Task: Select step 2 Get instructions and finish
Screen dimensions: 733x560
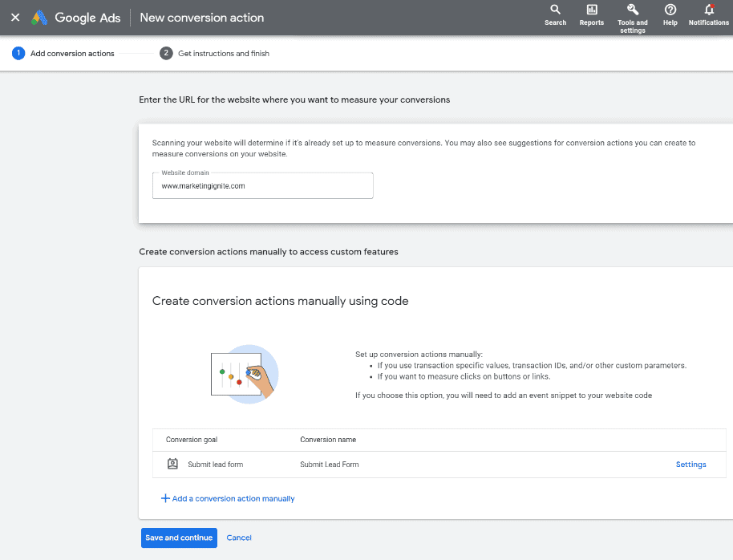Action: (215, 54)
